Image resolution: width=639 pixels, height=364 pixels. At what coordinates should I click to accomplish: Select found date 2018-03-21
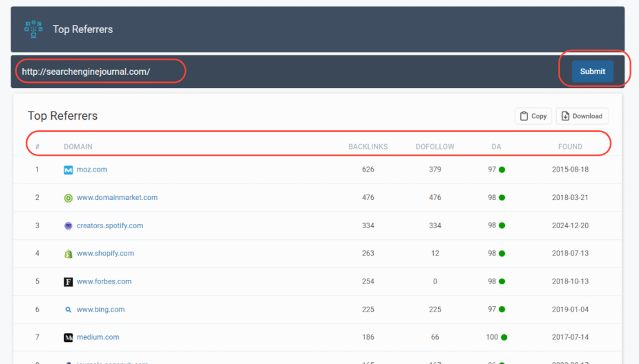click(570, 198)
